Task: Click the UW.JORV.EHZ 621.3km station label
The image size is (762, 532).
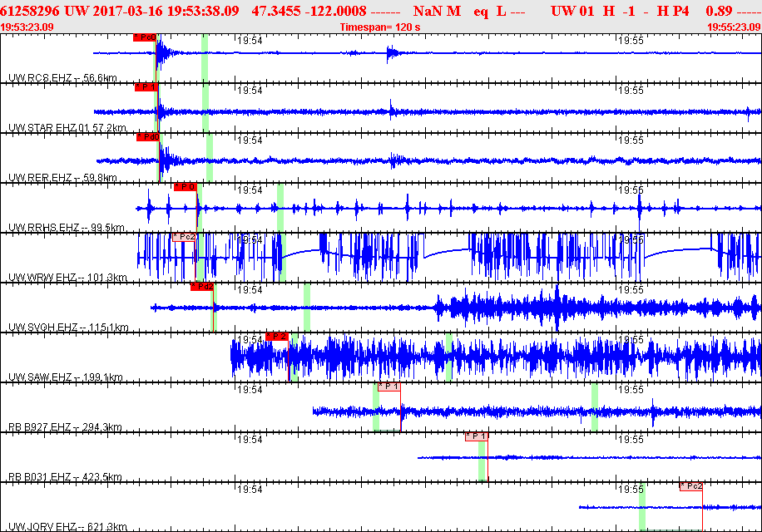Action: tap(67, 527)
